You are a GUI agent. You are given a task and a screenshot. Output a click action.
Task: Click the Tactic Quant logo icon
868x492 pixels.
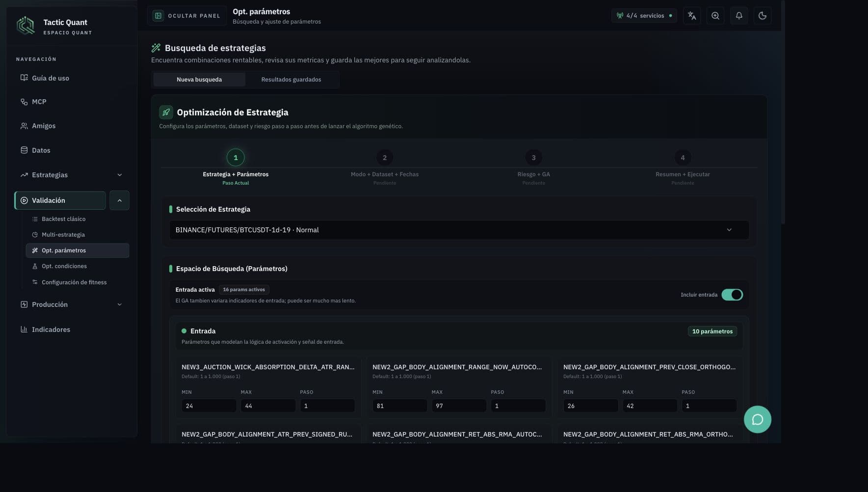(26, 26)
